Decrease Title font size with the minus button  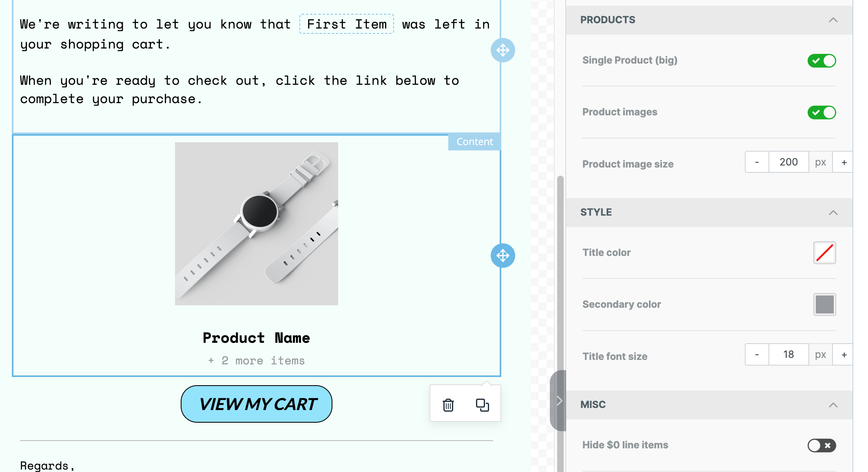tap(757, 354)
